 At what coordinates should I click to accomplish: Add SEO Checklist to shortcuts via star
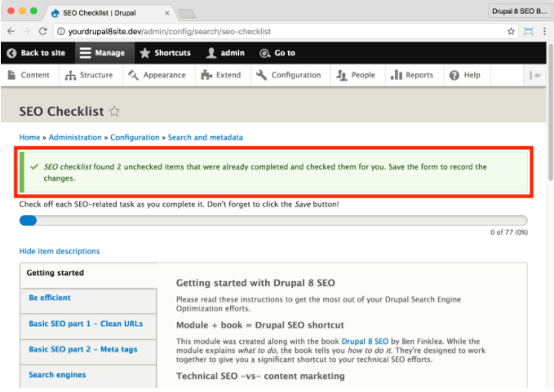tap(114, 111)
